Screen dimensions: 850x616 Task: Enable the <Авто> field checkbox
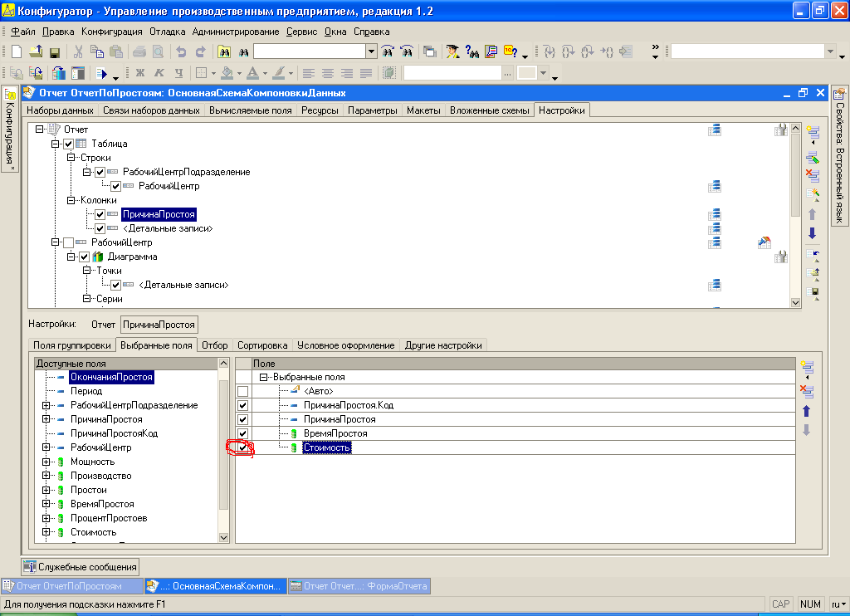242,391
